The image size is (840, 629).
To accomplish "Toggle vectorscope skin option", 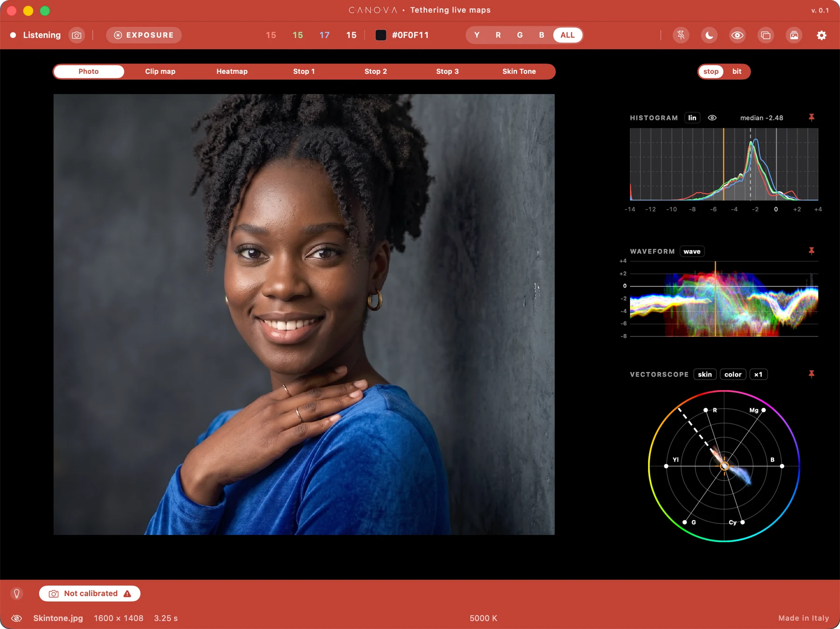I will point(705,374).
